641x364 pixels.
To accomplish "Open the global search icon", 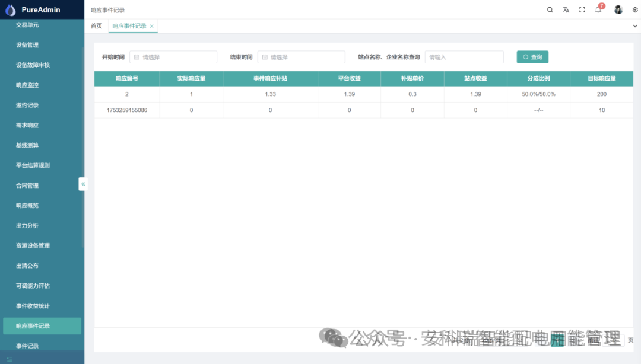I will point(550,9).
